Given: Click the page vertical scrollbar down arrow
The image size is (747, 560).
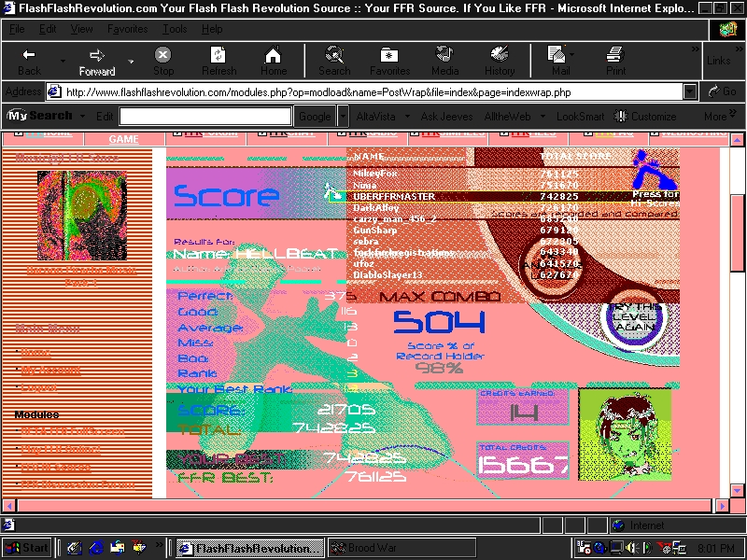Looking at the screenshot, I should click(x=737, y=490).
